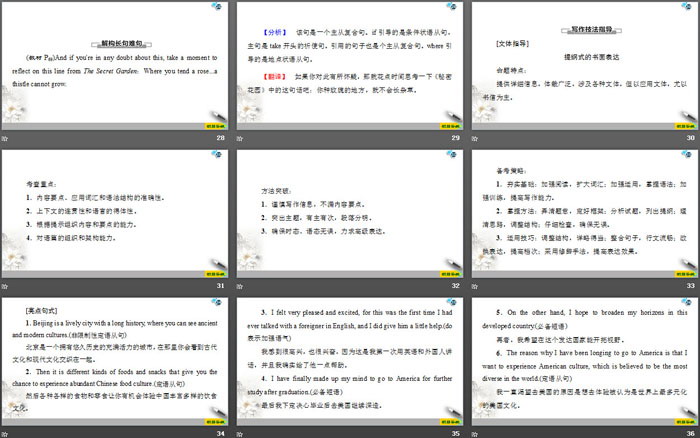Click animation star icon under slide 29
This screenshot has height=438, width=700.
(240, 138)
